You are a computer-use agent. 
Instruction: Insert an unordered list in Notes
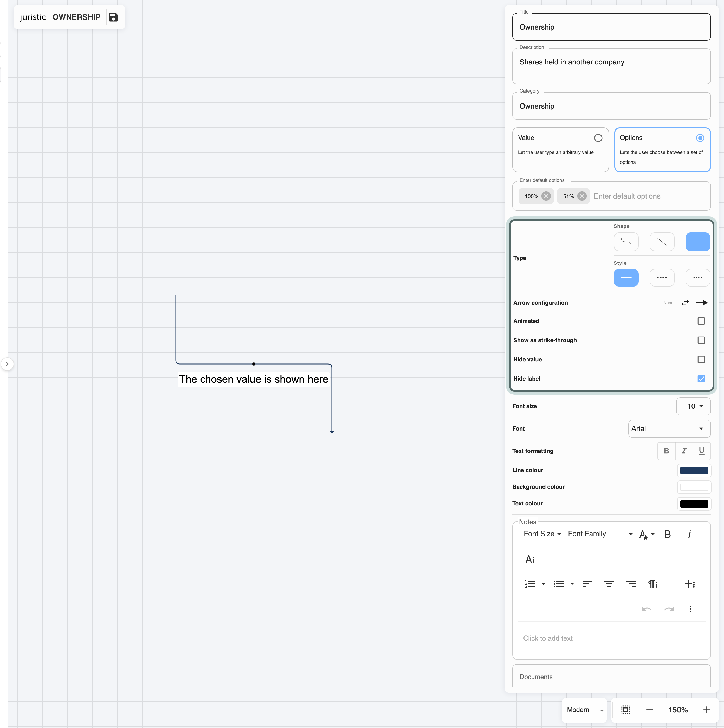pos(559,584)
